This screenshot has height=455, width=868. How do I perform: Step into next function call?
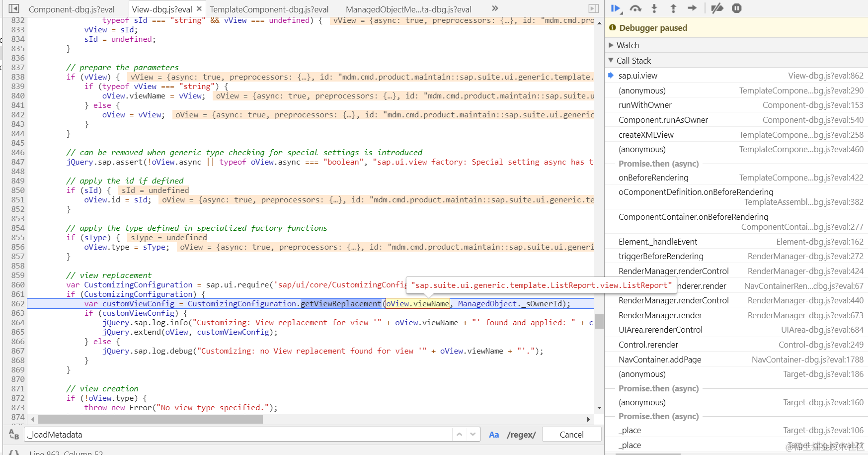[x=654, y=8]
